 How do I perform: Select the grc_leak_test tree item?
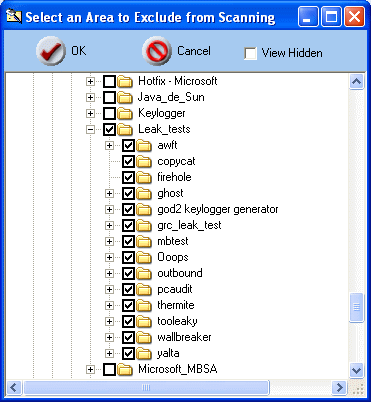tap(189, 225)
